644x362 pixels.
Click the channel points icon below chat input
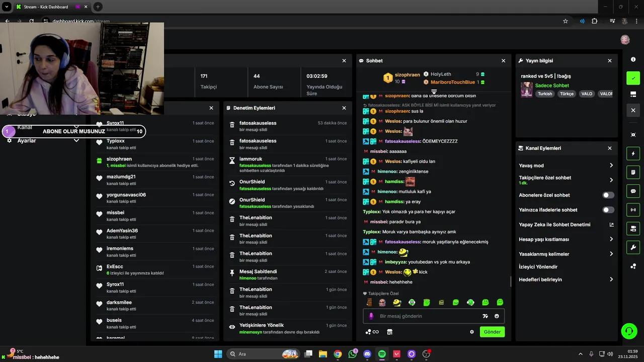[x=372, y=332]
